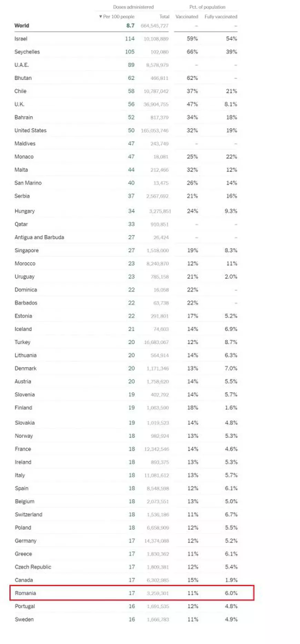Sort by the Fully vaccinated column header
Viewport: 300px width, 644px height.
tap(221, 17)
